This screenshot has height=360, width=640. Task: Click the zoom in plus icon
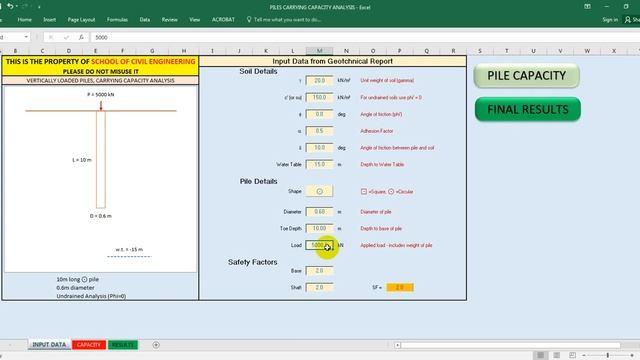click(632, 356)
